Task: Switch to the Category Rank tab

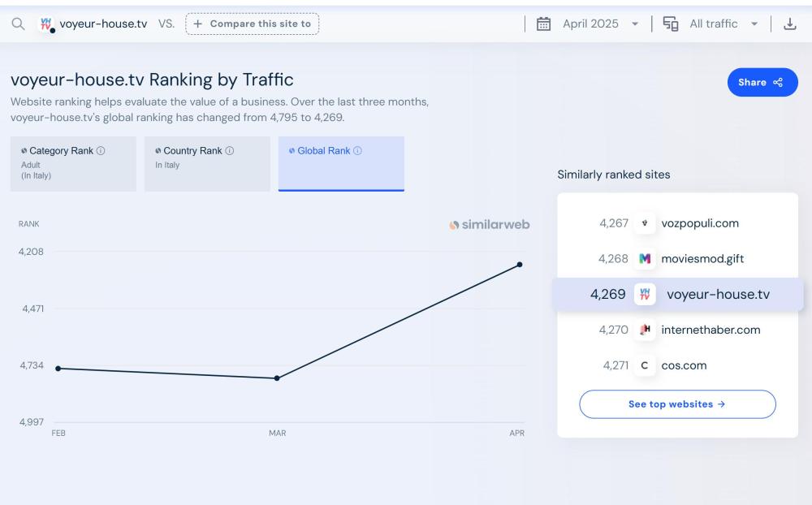Action: (73, 163)
